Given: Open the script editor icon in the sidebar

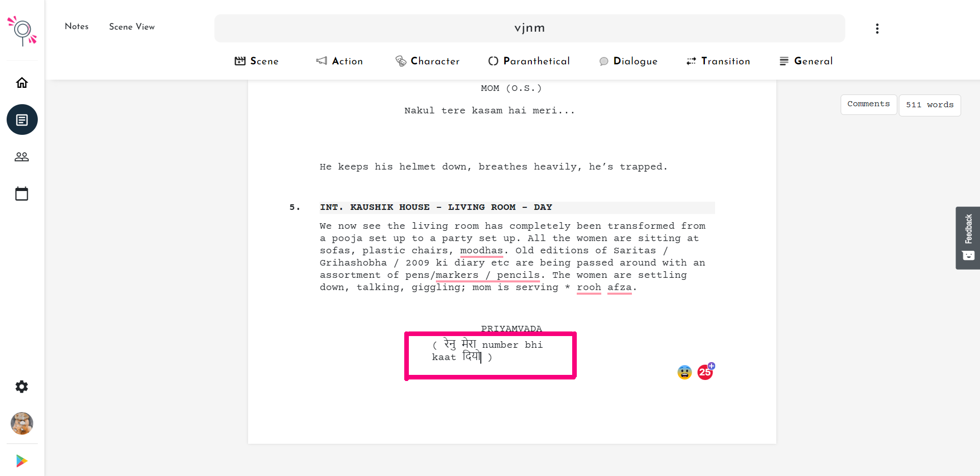Looking at the screenshot, I should click(22, 120).
